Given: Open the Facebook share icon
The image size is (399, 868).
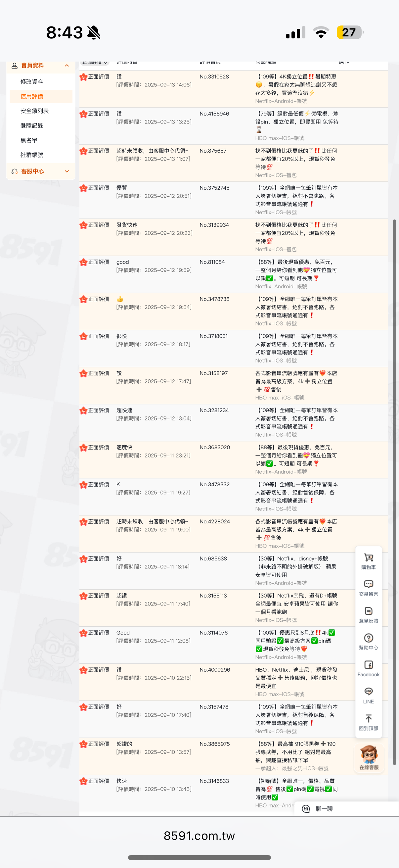Looking at the screenshot, I should click(x=368, y=668).
